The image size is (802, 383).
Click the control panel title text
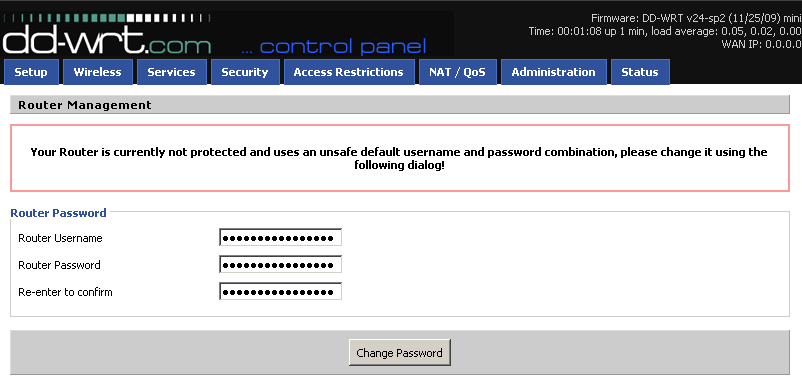tap(333, 47)
